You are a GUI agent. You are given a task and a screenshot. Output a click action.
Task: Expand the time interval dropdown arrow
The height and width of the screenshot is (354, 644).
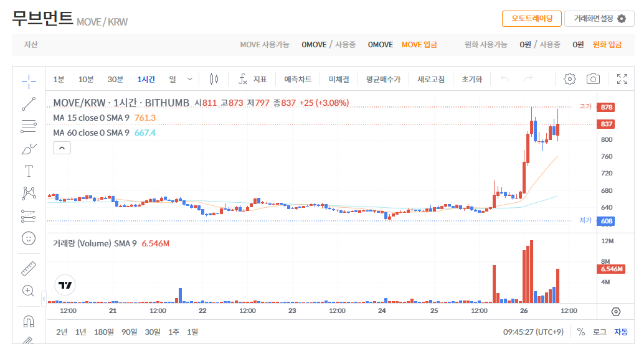point(190,79)
